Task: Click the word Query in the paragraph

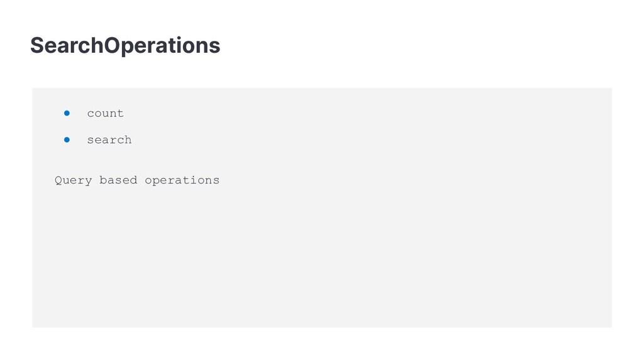Action: pyautogui.click(x=73, y=180)
